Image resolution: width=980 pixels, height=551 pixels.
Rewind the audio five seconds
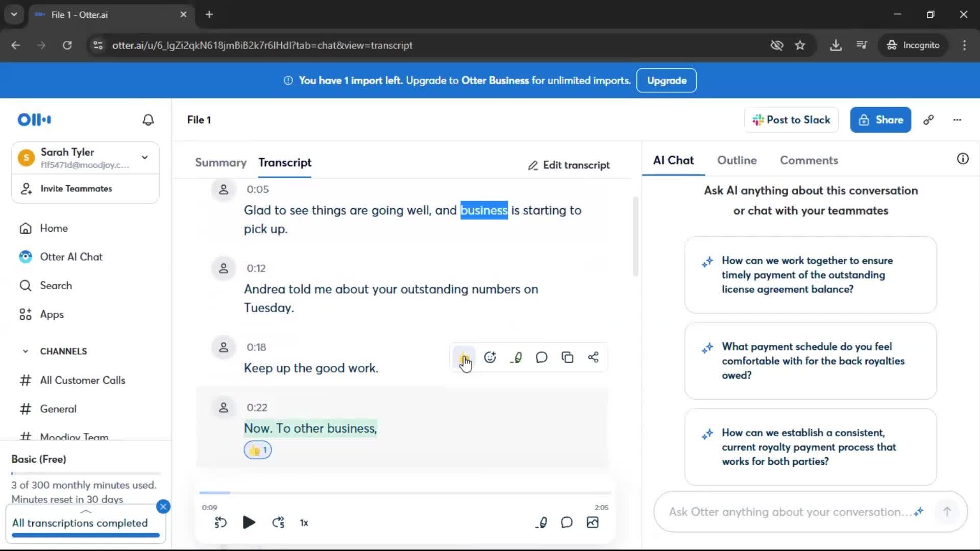coord(220,522)
